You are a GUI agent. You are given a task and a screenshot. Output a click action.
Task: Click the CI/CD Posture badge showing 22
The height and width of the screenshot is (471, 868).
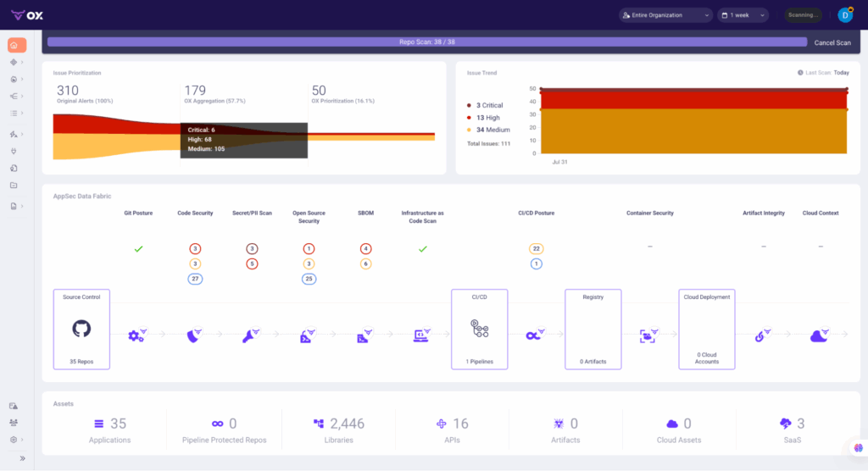click(536, 249)
